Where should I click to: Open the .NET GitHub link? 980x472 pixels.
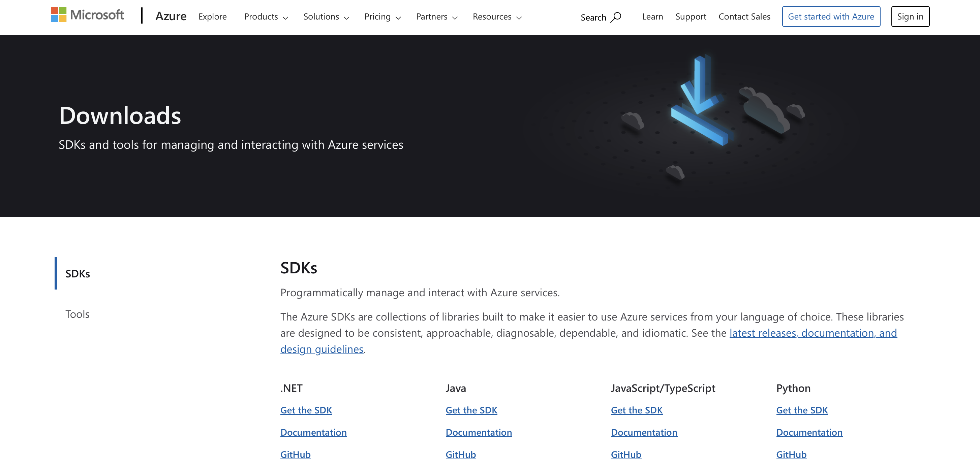(x=296, y=454)
